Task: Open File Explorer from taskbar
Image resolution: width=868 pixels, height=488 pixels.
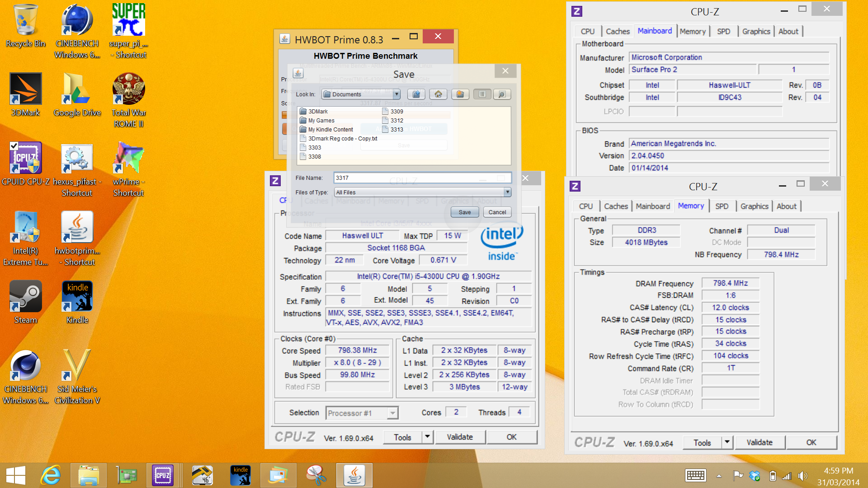Action: pos(89,475)
